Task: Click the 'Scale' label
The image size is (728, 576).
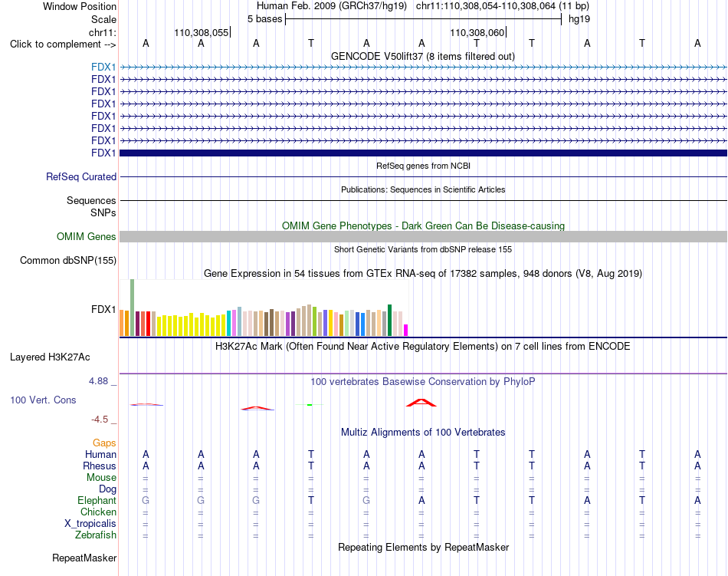Action: pyautogui.click(x=103, y=19)
